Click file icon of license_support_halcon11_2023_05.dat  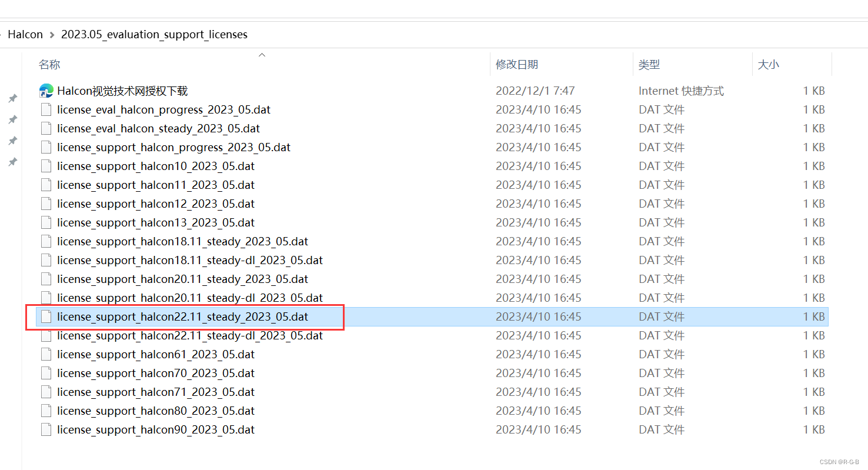pyautogui.click(x=46, y=185)
